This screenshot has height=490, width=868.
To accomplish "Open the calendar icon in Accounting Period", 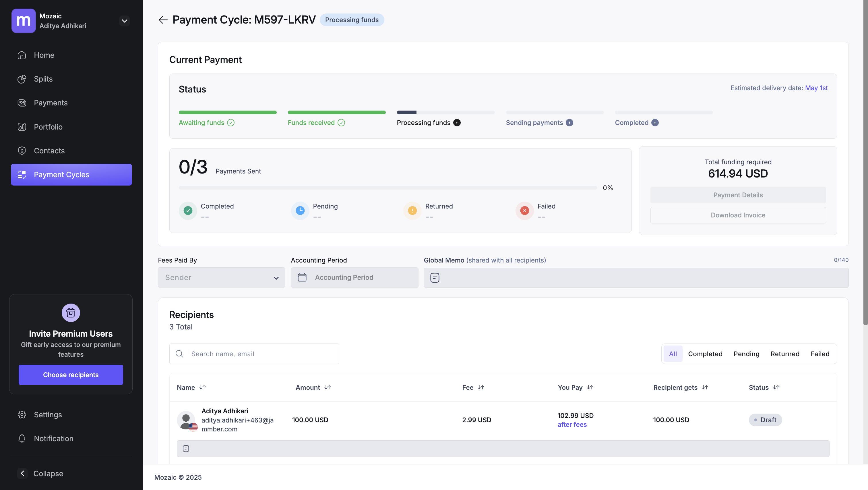I will pyautogui.click(x=302, y=277).
